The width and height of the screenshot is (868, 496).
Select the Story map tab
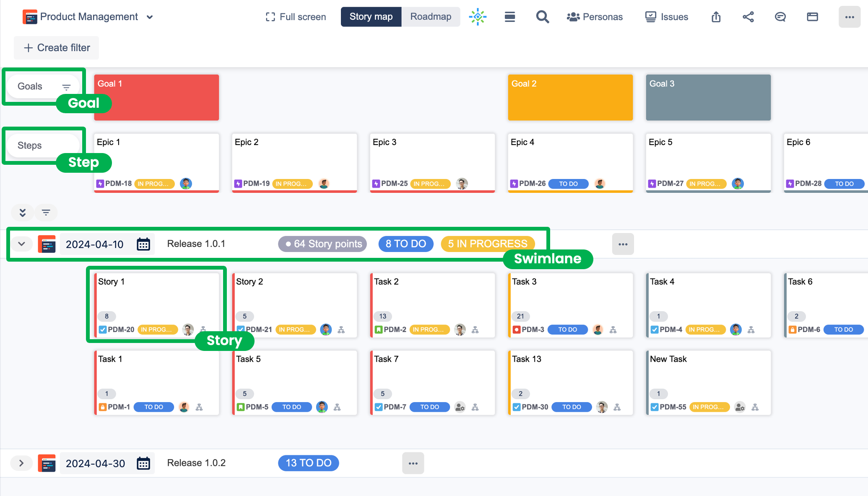pyautogui.click(x=371, y=17)
